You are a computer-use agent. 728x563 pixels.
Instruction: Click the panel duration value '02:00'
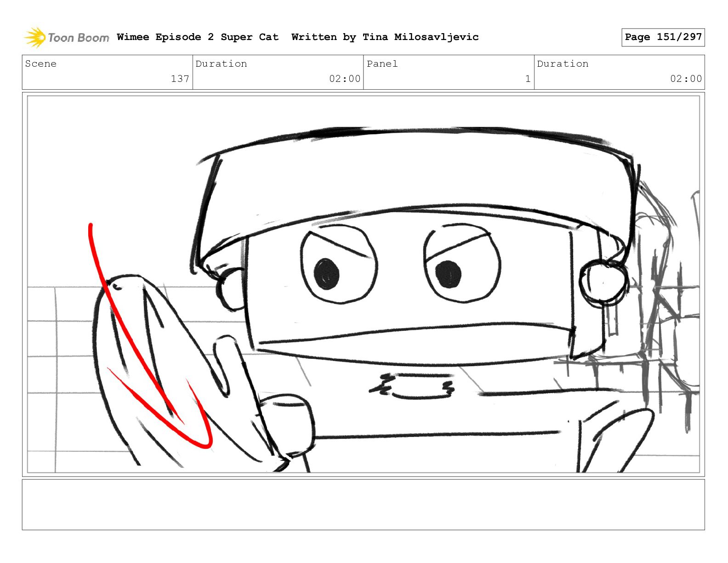coord(686,79)
